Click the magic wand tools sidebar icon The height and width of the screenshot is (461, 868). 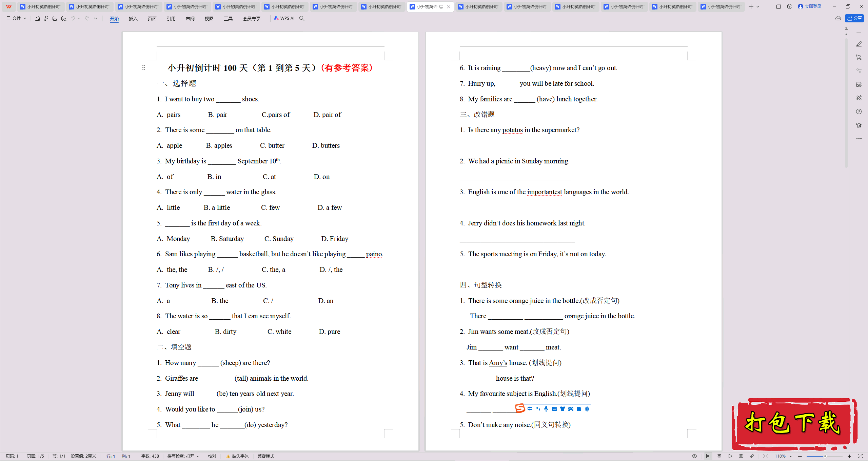[x=859, y=98]
